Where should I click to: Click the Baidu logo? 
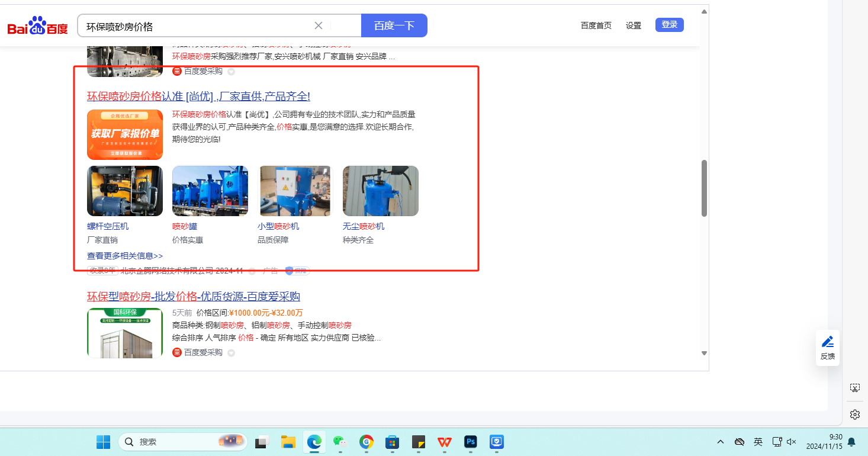click(37, 27)
